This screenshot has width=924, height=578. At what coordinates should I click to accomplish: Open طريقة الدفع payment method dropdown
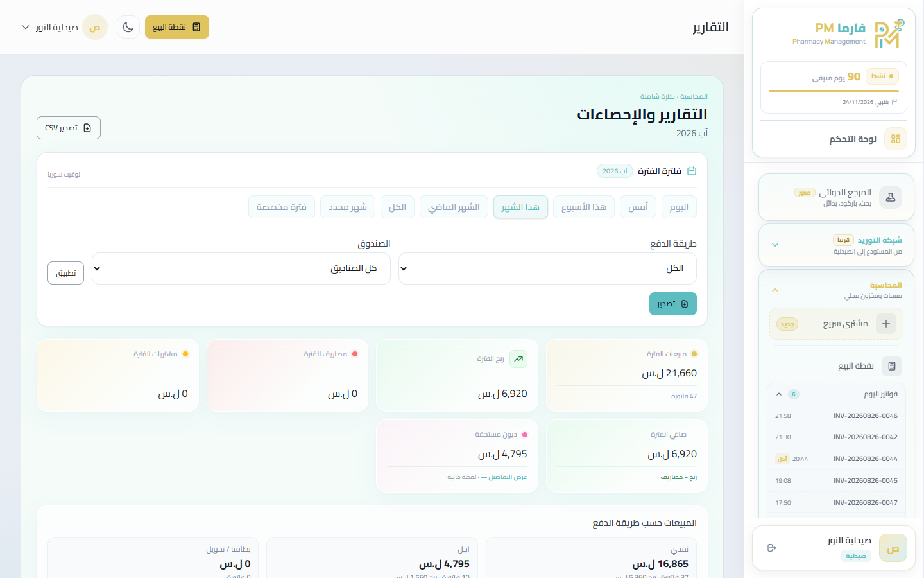tap(547, 268)
